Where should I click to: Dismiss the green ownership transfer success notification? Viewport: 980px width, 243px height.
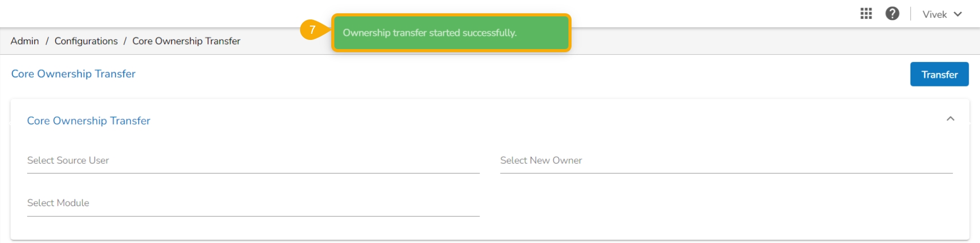pyautogui.click(x=451, y=33)
